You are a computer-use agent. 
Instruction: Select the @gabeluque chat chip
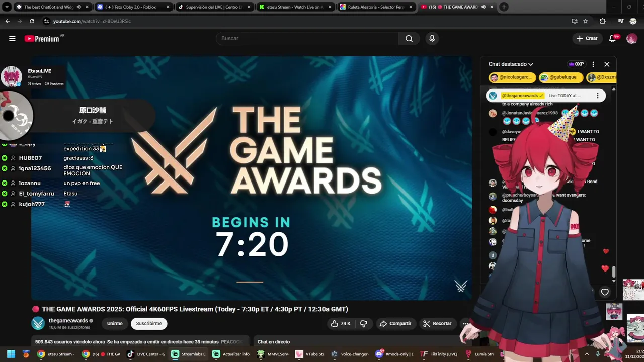(561, 78)
